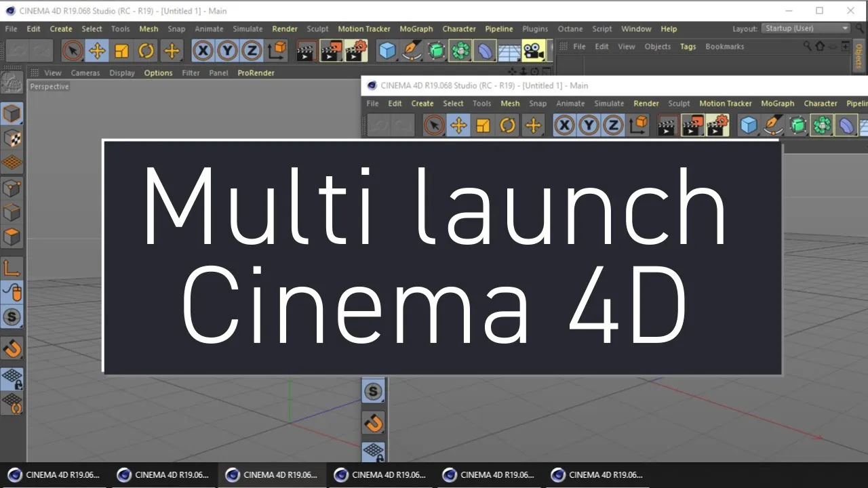Activate Scale tool in front window toolbar
This screenshot has width=868, height=488.
coord(483,125)
